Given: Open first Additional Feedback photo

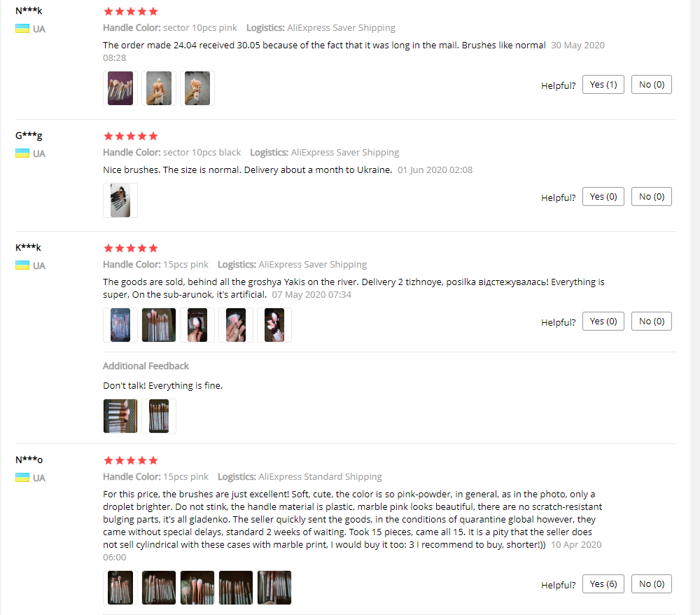Looking at the screenshot, I should click(x=120, y=416).
